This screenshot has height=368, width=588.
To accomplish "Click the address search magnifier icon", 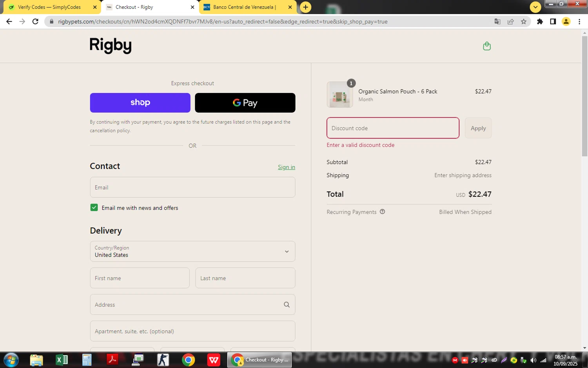I will pos(287,305).
